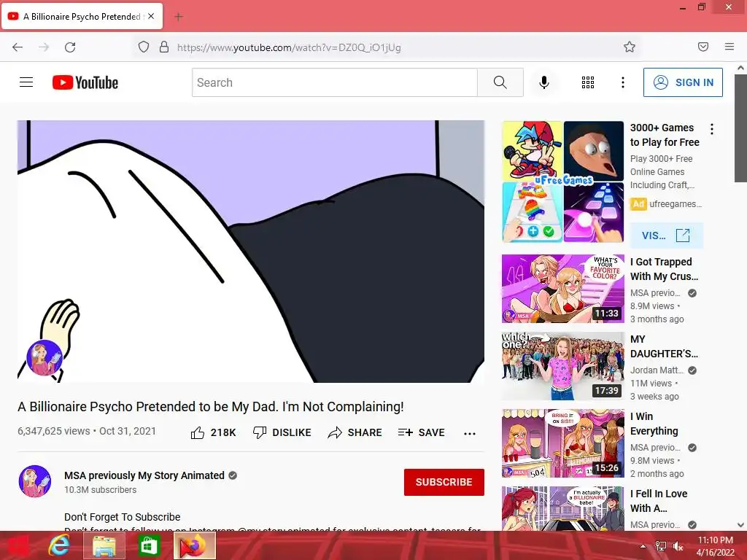
Task: Open the MY DAUGHTER'S video title
Action: pos(664,346)
